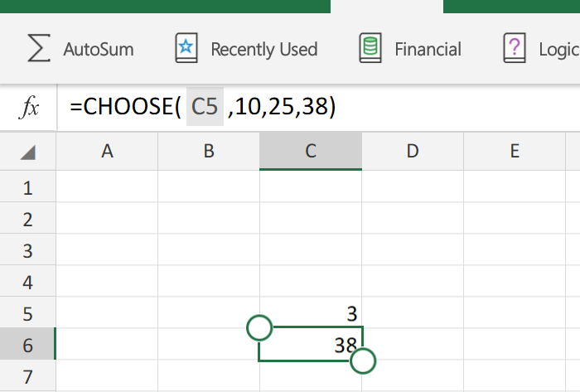Click the bottom-right selection handle of cell C6
This screenshot has width=580, height=392.
(x=363, y=361)
